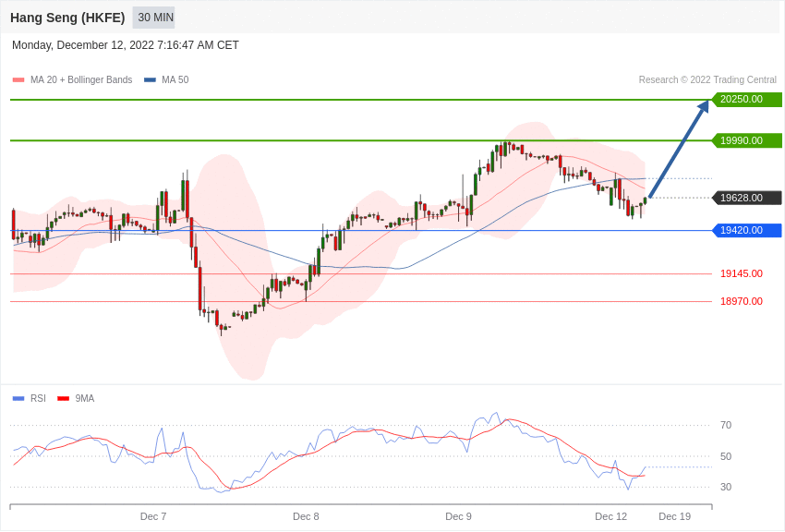Click the red 9MA legend swatch
Screen dimensions: 785x532
click(x=63, y=399)
